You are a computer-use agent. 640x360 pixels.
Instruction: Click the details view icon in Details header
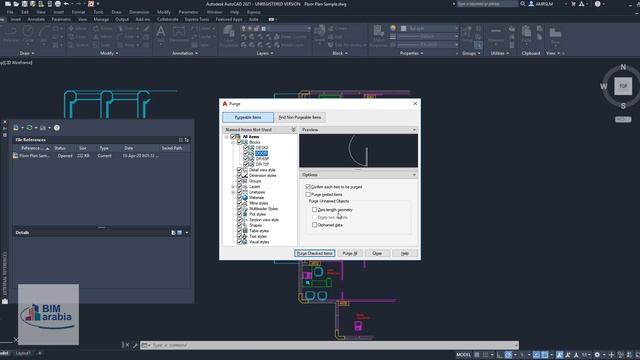click(180, 233)
